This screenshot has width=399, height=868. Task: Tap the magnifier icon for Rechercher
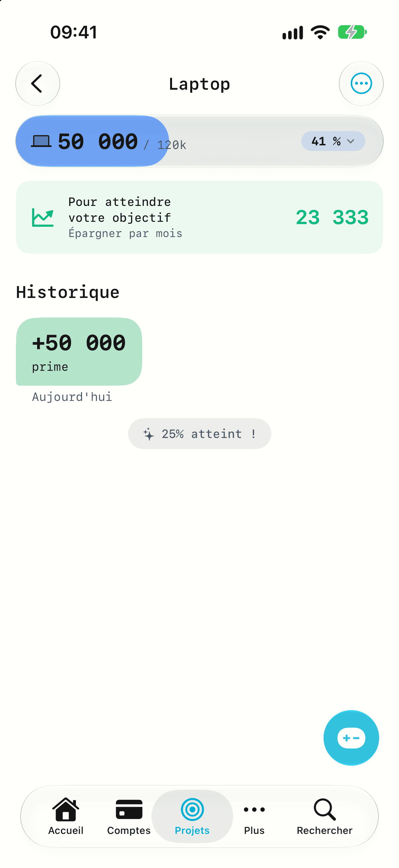[x=324, y=809]
